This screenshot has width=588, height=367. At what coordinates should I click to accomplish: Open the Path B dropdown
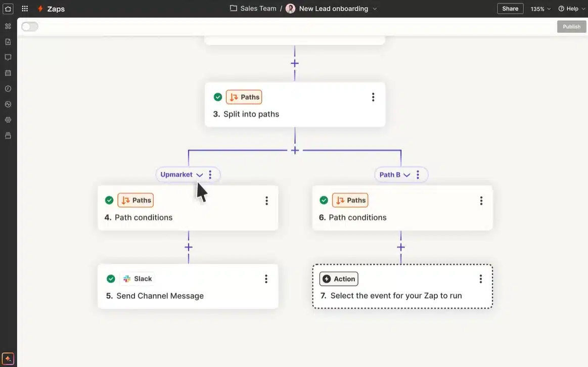point(407,174)
